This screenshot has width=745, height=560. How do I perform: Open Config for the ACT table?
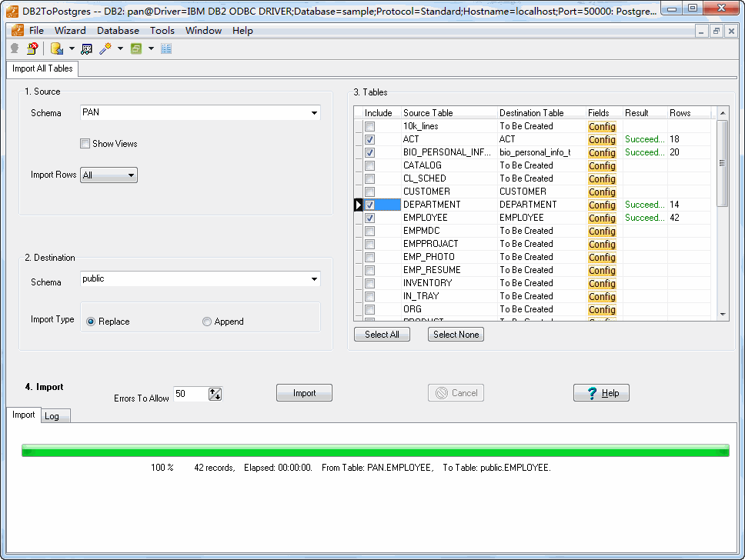click(602, 140)
